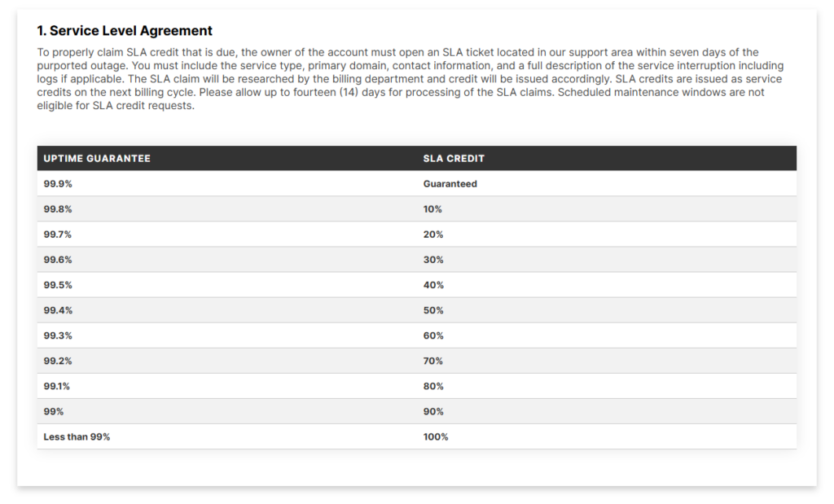
Task: Select the 99.5% uptime cell
Action: [58, 285]
